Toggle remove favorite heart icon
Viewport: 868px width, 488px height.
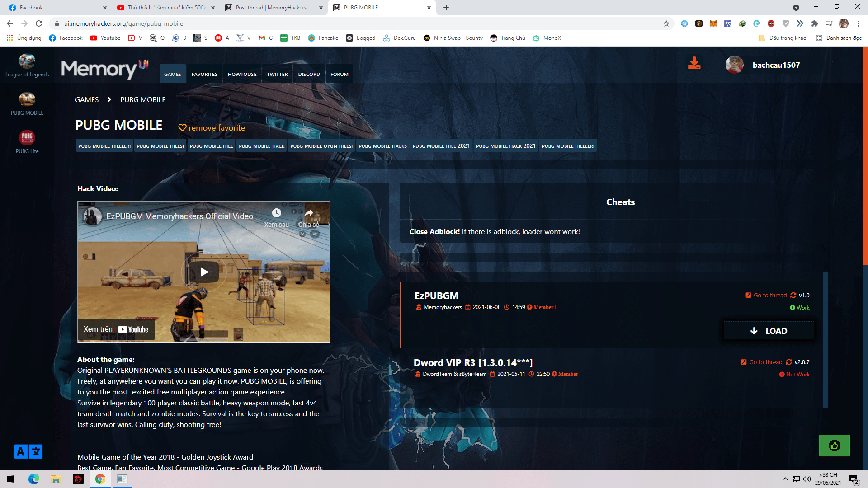pyautogui.click(x=182, y=128)
